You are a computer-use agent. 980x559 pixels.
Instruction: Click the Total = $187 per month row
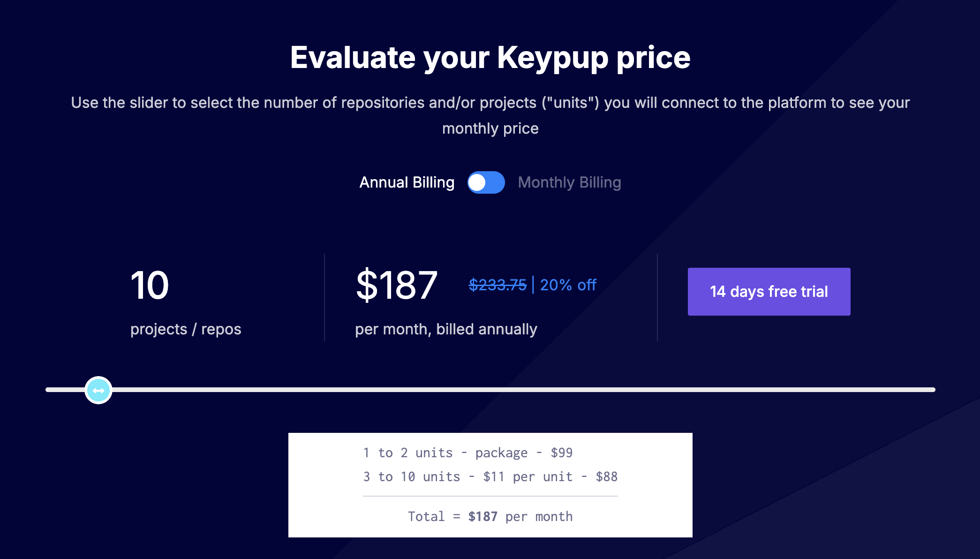(490, 516)
